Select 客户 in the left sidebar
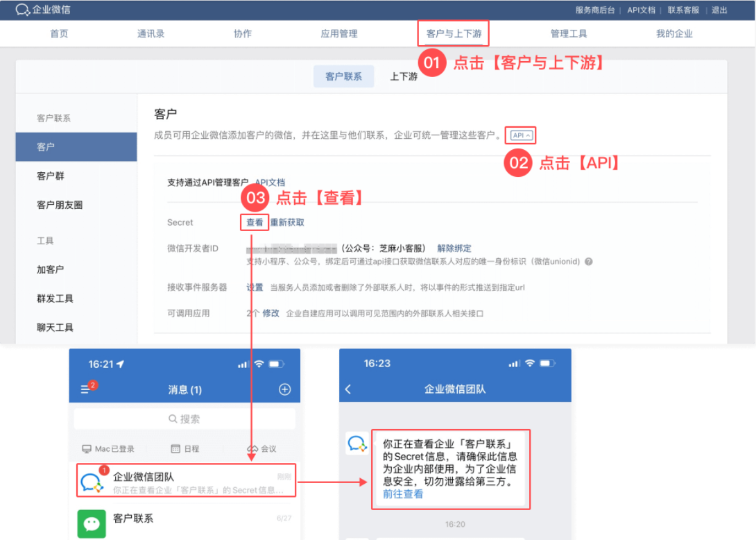This screenshot has height=540, width=756. pyautogui.click(x=76, y=146)
